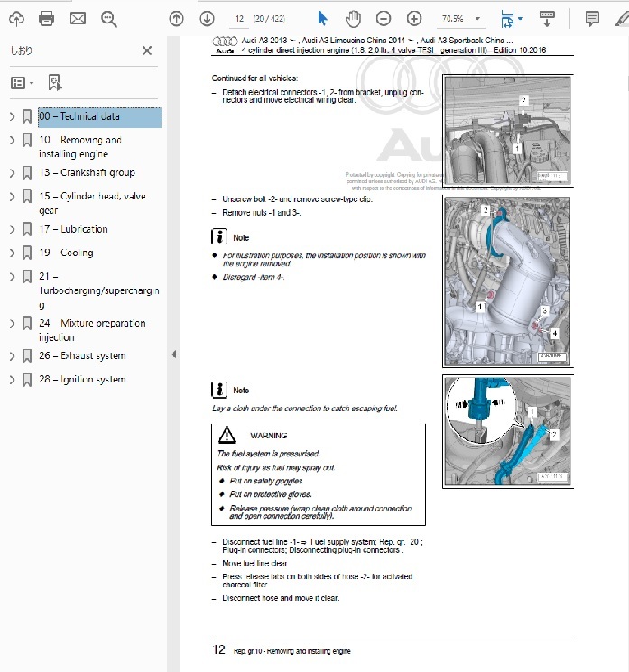The height and width of the screenshot is (672, 629).
Task: Expand 13 – Crankshaft group bookmark
Action: click(12, 172)
